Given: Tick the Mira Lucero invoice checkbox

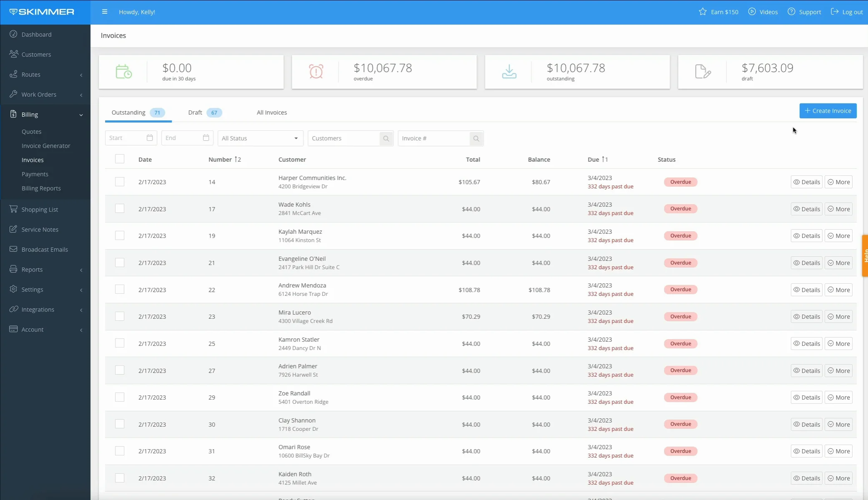Looking at the screenshot, I should coord(120,316).
